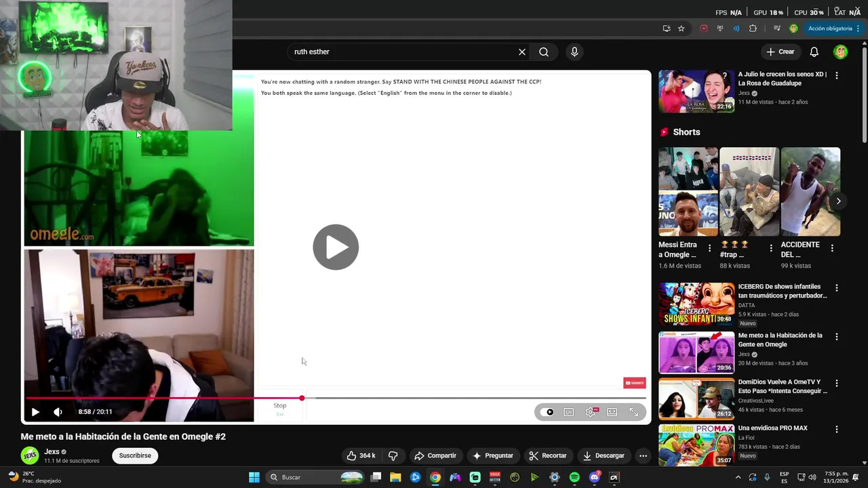Screen dimensions: 868x488
Task: Enter full screen mode
Action: pyautogui.click(x=634, y=412)
